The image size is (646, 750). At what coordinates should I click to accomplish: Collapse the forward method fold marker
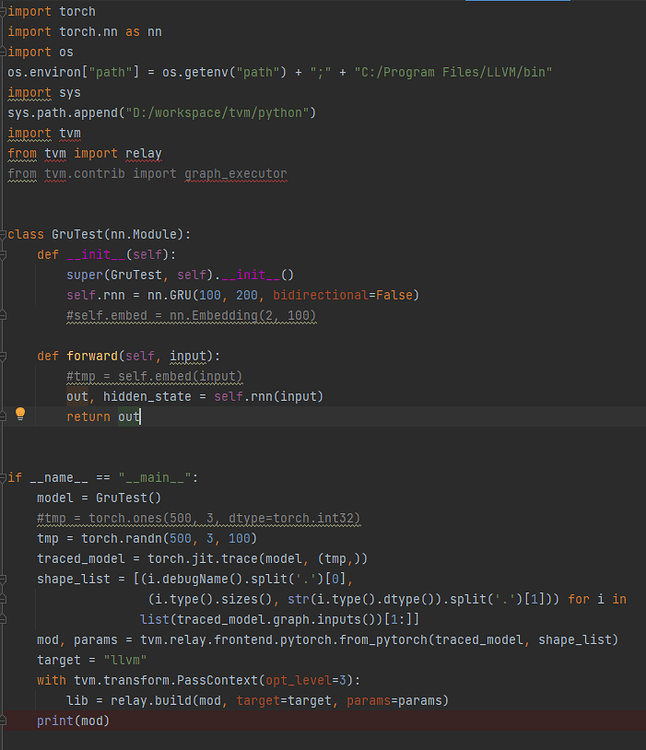coord(4,356)
